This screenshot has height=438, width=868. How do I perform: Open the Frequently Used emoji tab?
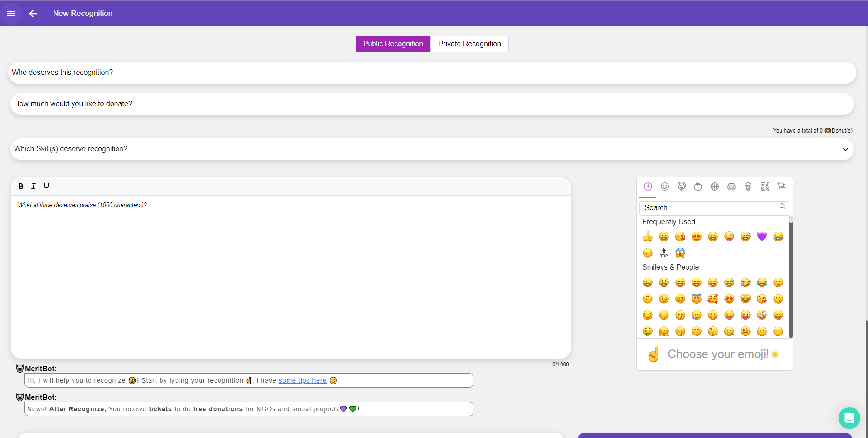[648, 187]
